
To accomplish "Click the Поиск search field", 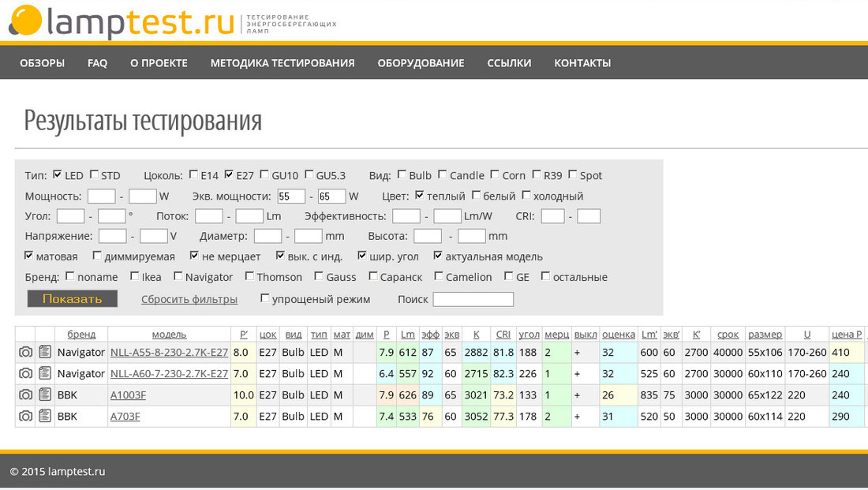I will coord(473,300).
